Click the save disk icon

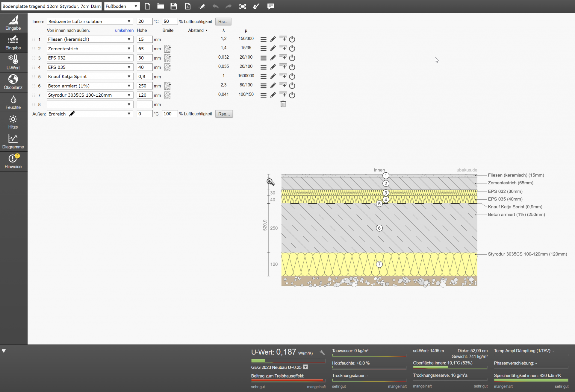(x=174, y=6)
